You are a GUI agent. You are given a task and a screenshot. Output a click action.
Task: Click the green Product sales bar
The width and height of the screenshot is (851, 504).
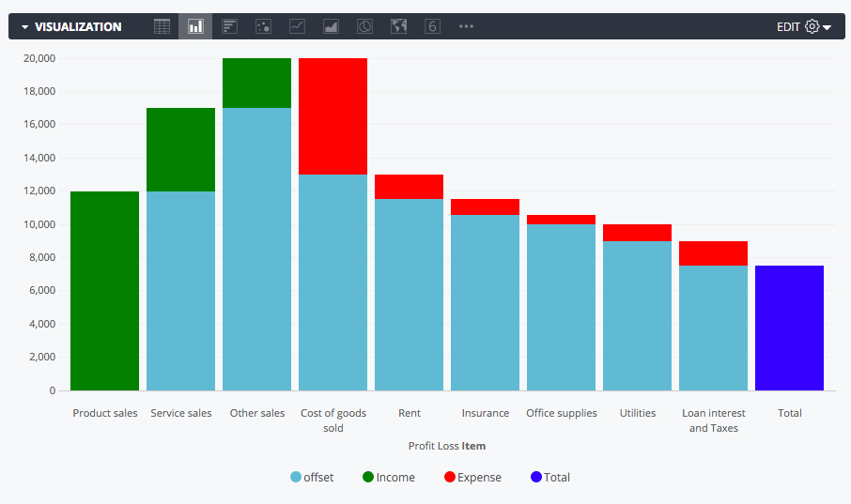pyautogui.click(x=105, y=291)
